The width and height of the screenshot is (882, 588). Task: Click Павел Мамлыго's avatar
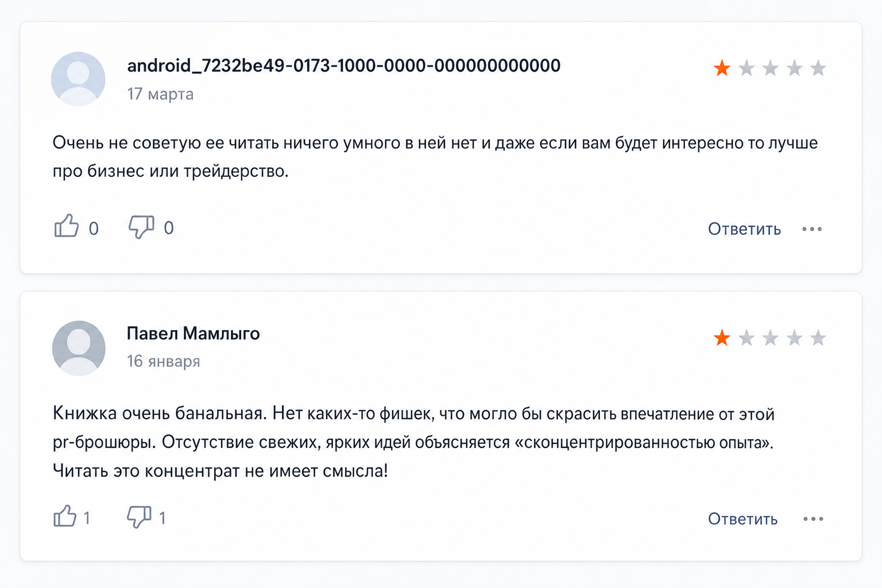79,348
